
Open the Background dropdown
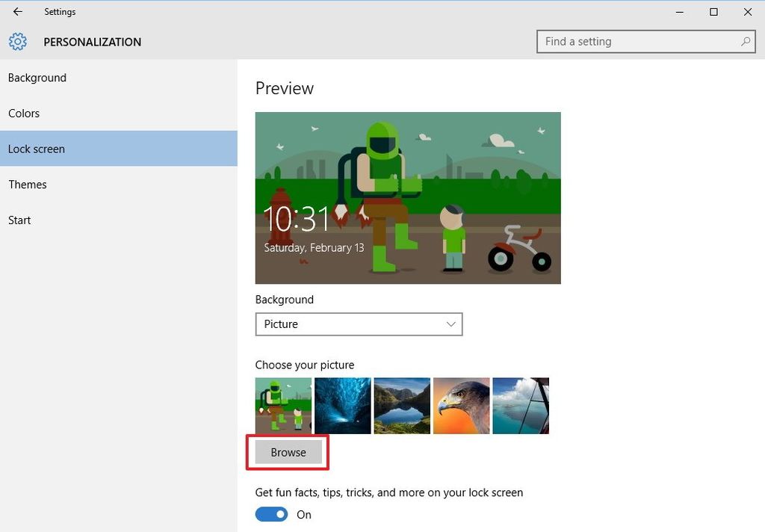pyautogui.click(x=359, y=324)
